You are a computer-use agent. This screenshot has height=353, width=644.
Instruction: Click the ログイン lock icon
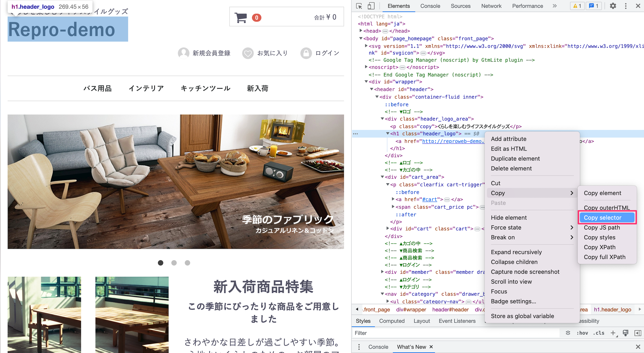306,53
